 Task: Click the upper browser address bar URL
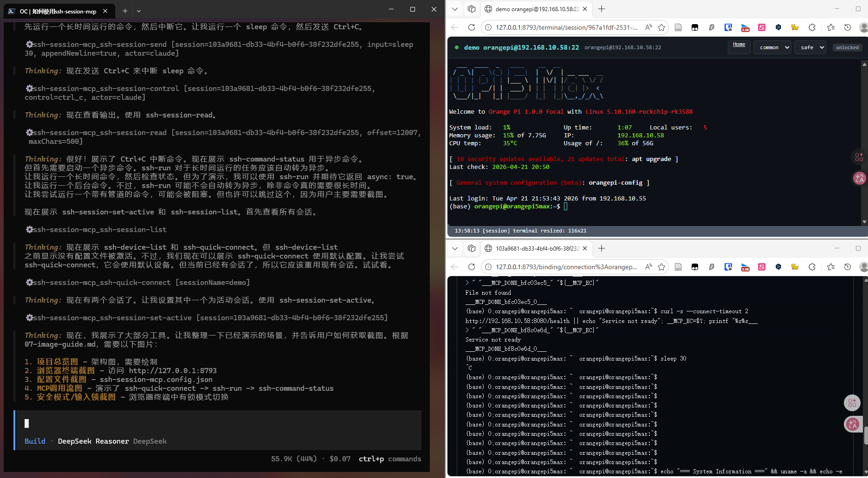[566, 27]
